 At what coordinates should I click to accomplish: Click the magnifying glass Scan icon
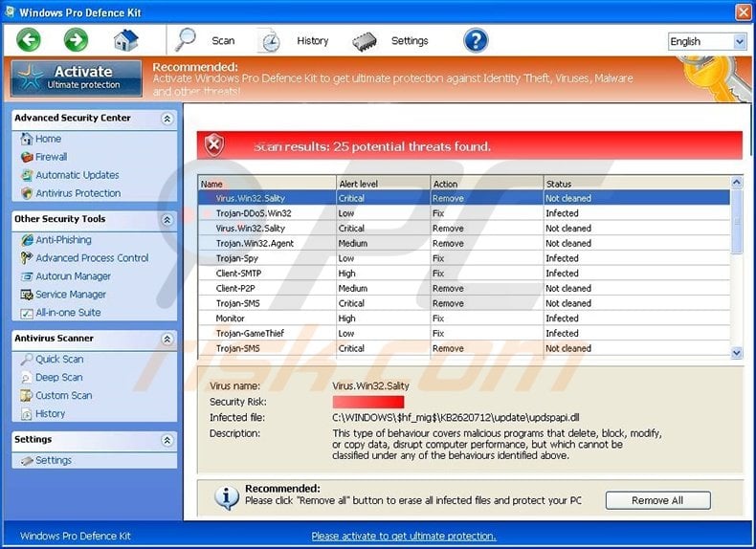pyautogui.click(x=186, y=40)
